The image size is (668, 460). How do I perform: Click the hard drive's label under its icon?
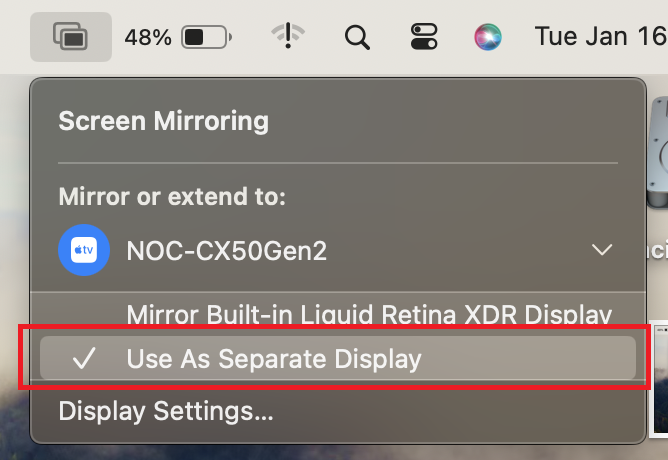[659, 250]
